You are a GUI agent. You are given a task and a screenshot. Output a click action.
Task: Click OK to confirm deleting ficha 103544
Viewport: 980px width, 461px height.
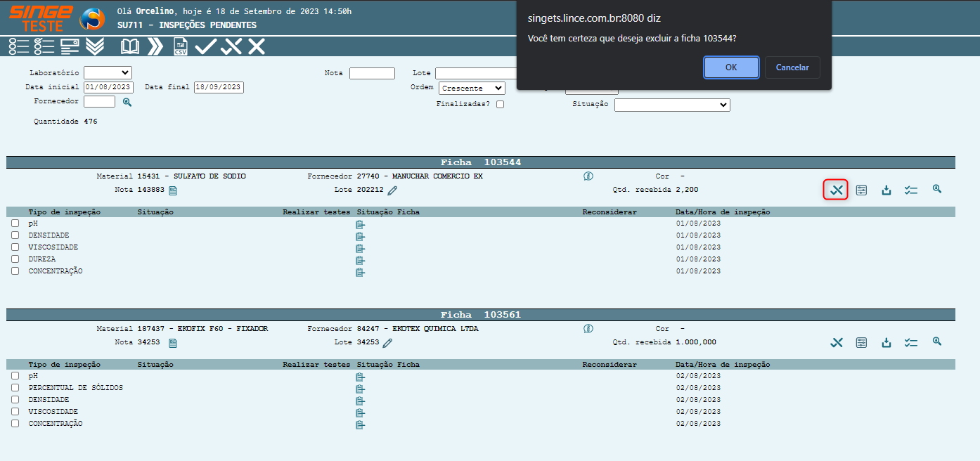[731, 67]
